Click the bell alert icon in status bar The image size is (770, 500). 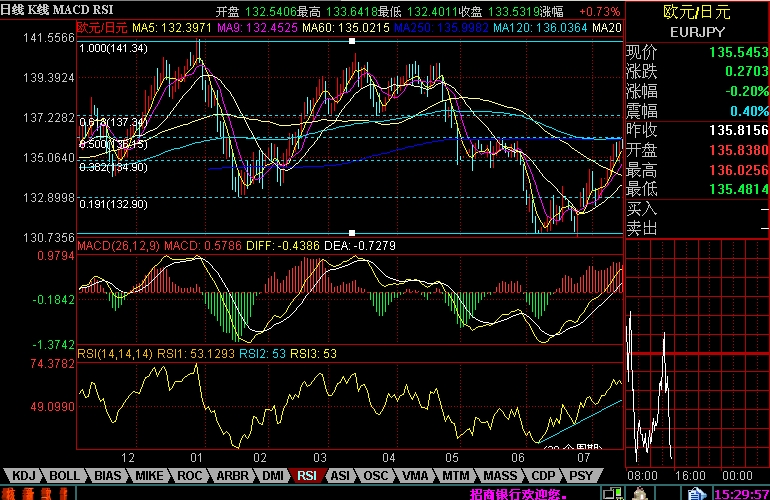tap(640, 493)
